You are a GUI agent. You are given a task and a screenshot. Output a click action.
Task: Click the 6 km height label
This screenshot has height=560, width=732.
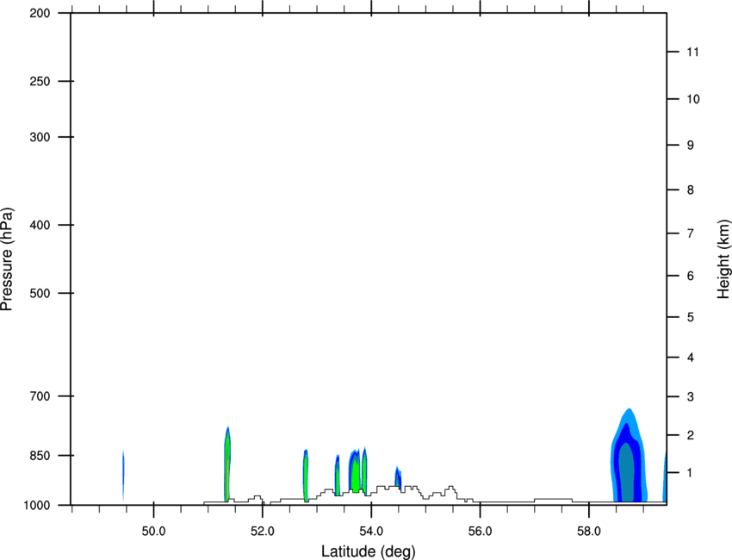tap(691, 276)
